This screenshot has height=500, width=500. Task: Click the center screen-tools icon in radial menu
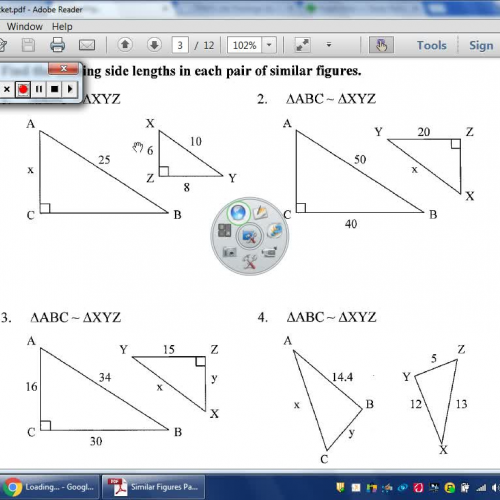(249, 236)
